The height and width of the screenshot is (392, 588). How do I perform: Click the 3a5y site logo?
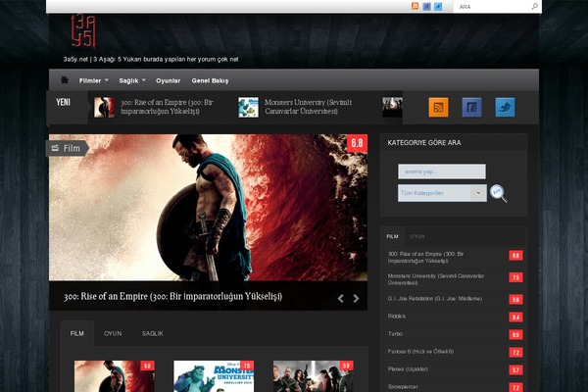(83, 31)
